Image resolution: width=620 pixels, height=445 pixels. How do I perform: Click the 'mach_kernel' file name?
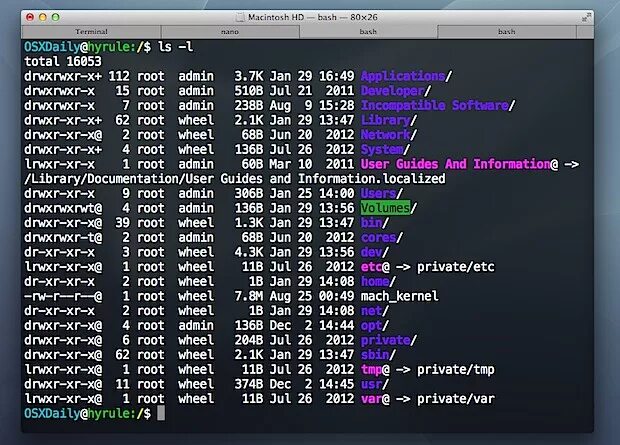click(x=399, y=295)
